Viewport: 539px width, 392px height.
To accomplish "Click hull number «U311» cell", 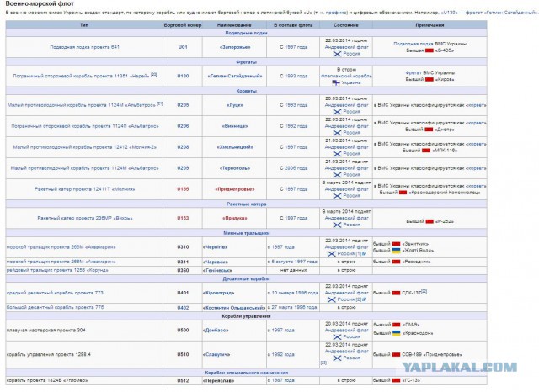I will pos(183,262).
